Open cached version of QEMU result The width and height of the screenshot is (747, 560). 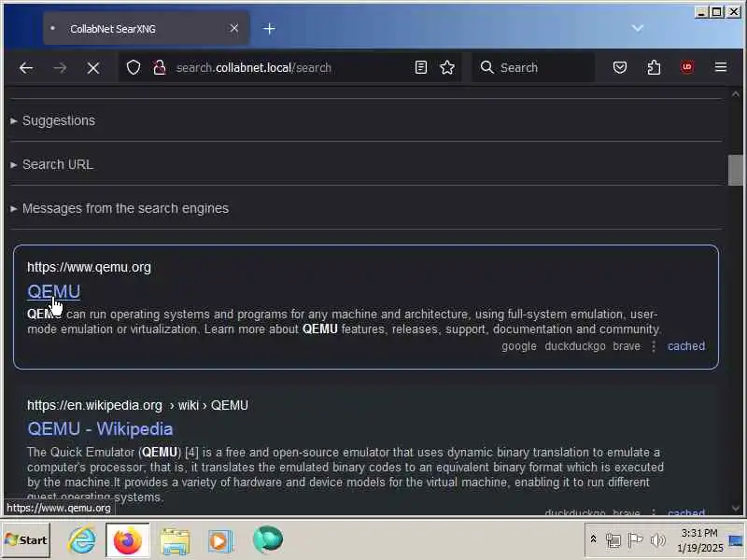click(x=686, y=346)
